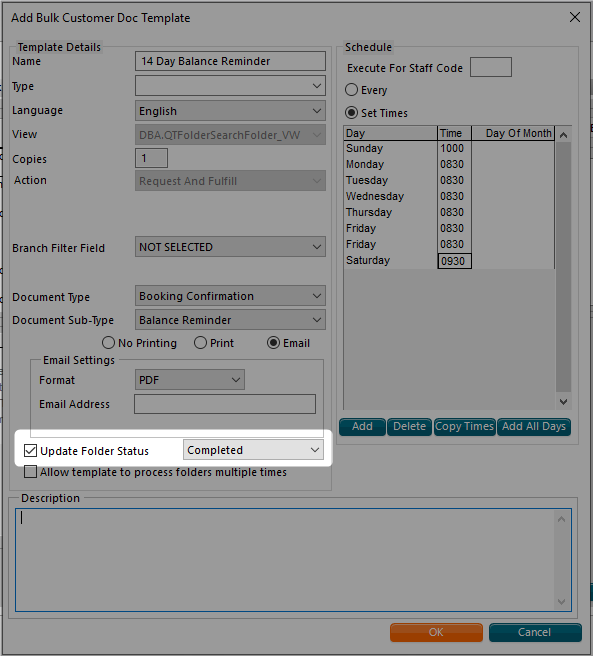Screen dimensions: 593x656
Task: Expand the Language dropdown showing English
Action: tap(230, 111)
